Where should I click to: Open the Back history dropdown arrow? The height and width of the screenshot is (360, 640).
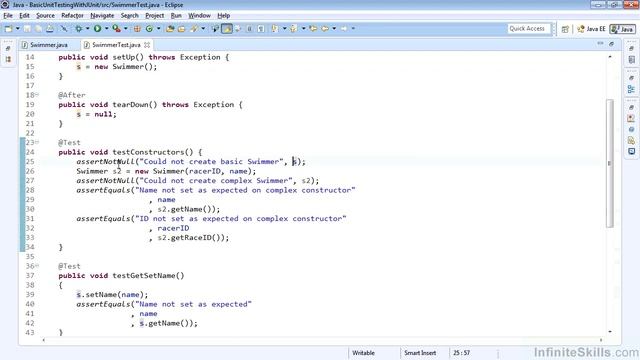tap(334, 29)
